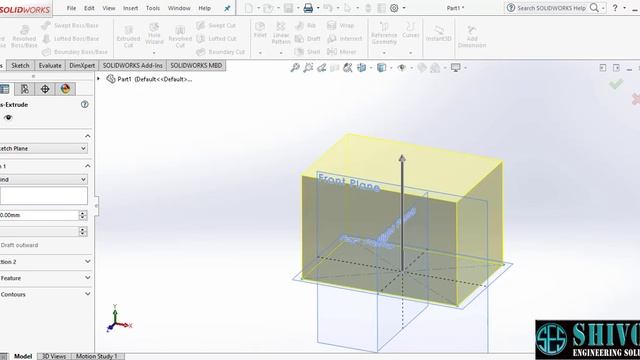
Task: Select the Intersect tool
Action: pos(344,38)
